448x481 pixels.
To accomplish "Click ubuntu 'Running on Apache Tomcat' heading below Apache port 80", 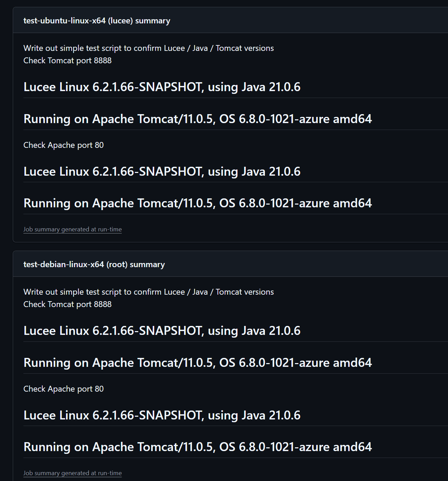I will (198, 203).
